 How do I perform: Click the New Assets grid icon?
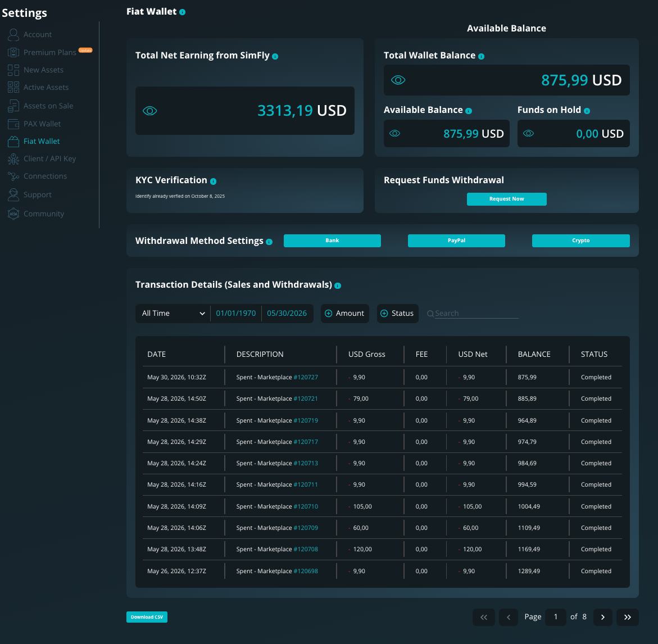coord(13,70)
